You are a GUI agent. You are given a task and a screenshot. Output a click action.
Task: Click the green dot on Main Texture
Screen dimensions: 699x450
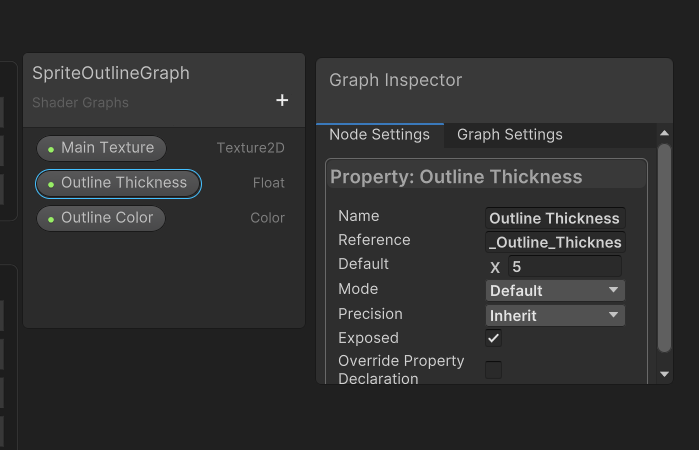(x=51, y=149)
